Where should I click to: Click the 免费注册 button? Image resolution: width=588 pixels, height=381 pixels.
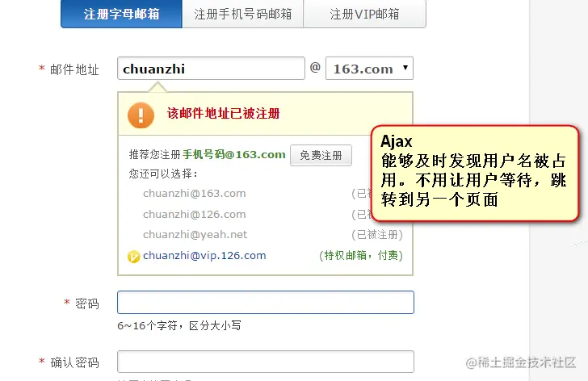321,155
